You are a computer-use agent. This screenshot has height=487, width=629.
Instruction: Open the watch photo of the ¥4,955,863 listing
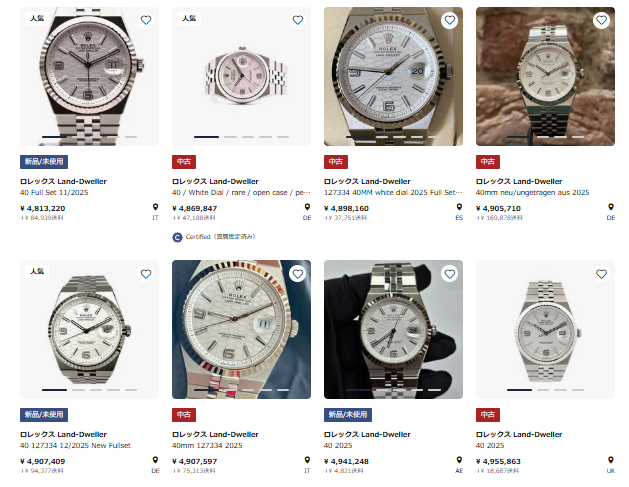pyautogui.click(x=545, y=329)
